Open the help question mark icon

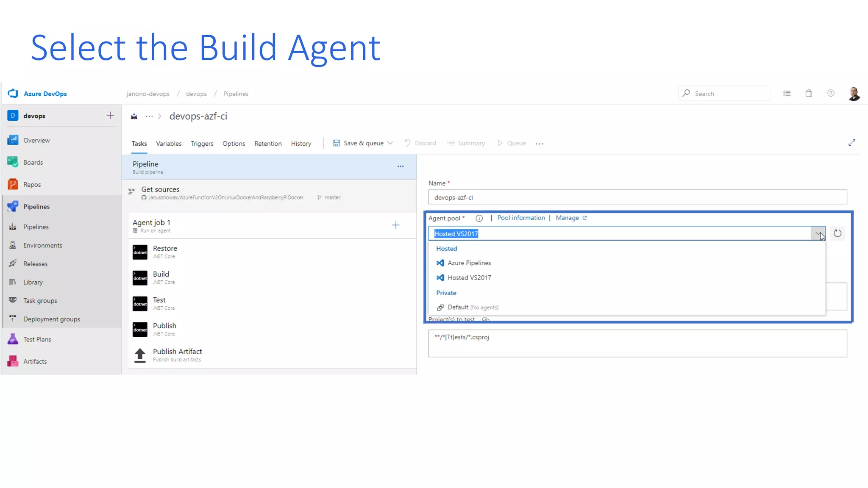pyautogui.click(x=831, y=94)
